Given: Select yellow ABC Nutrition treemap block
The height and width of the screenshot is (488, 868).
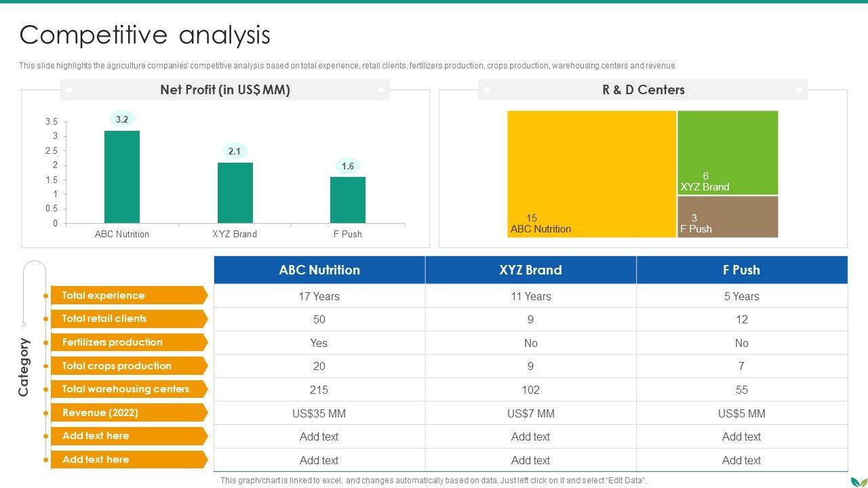Looking at the screenshot, I should [x=591, y=174].
